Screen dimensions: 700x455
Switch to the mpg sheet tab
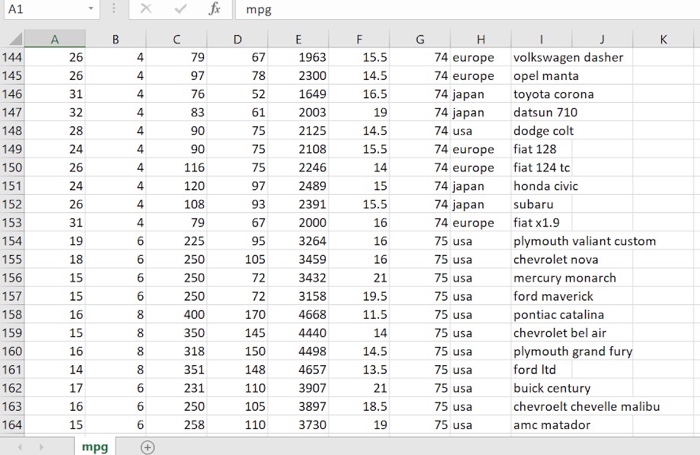click(x=95, y=447)
